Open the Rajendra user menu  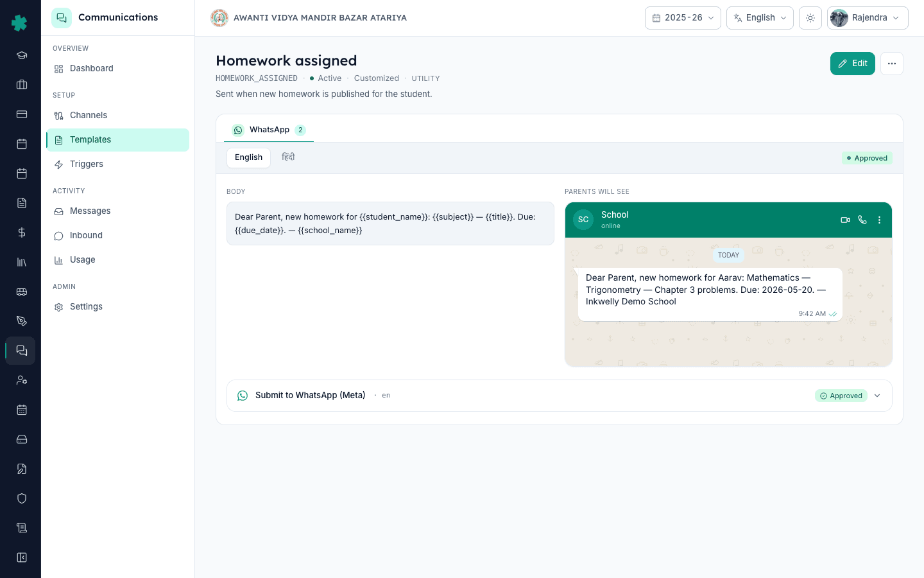[x=868, y=18]
